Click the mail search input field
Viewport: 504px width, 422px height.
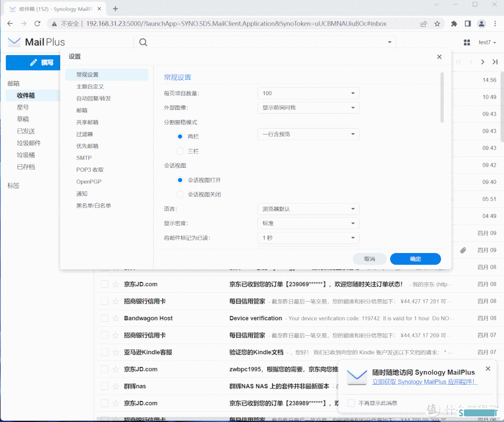(265, 42)
